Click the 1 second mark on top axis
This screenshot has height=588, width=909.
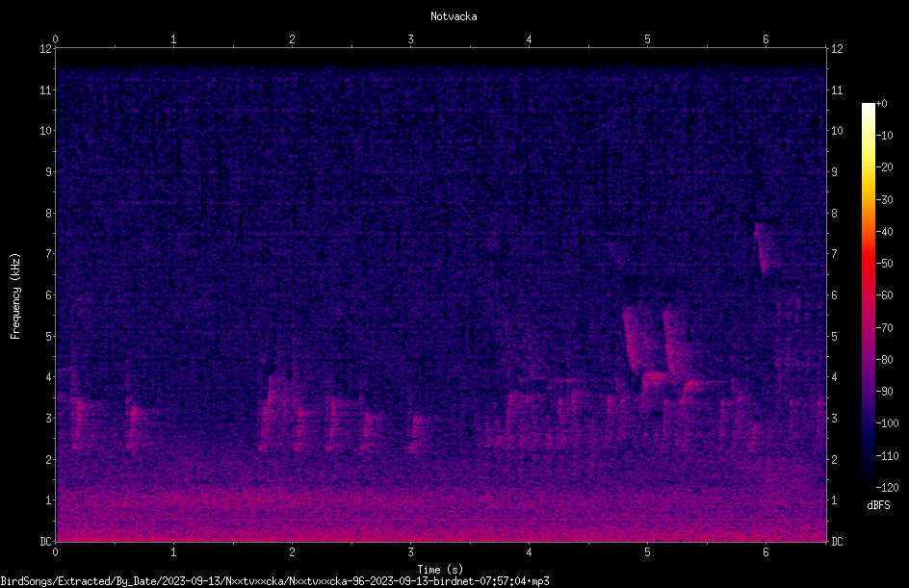tap(173, 39)
